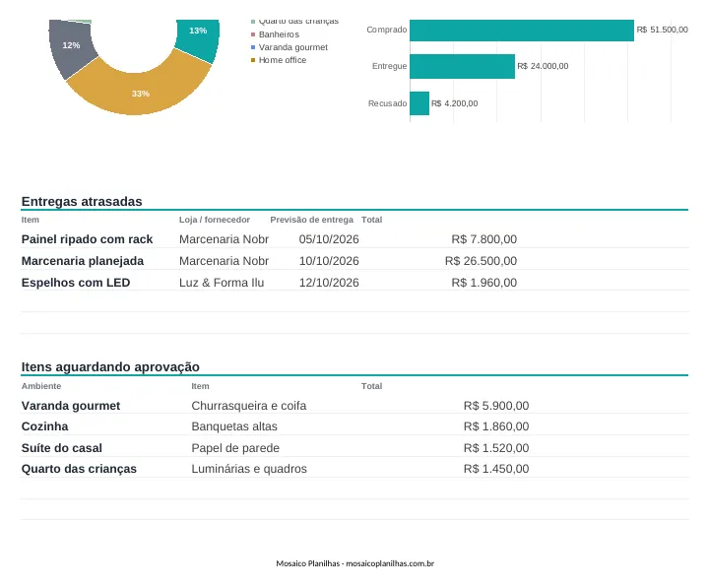Click the Papel de parede item
This screenshot has height=588, width=708.
pyautogui.click(x=235, y=448)
